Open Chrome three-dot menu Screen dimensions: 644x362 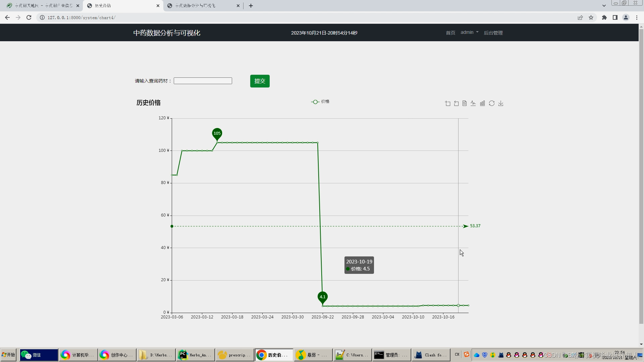pos(637,18)
